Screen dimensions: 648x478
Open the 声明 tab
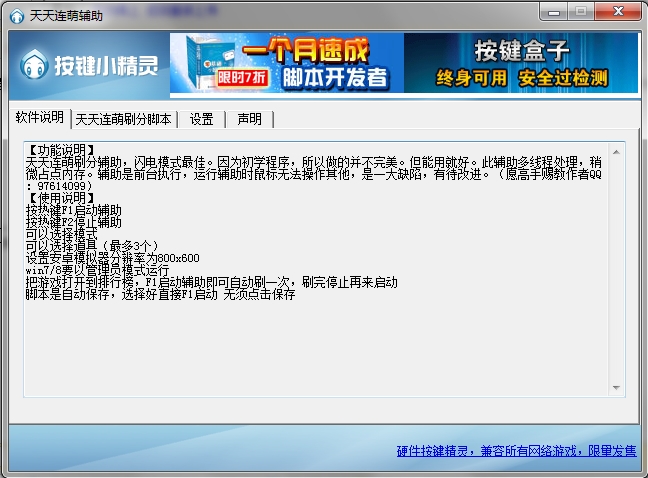249,120
